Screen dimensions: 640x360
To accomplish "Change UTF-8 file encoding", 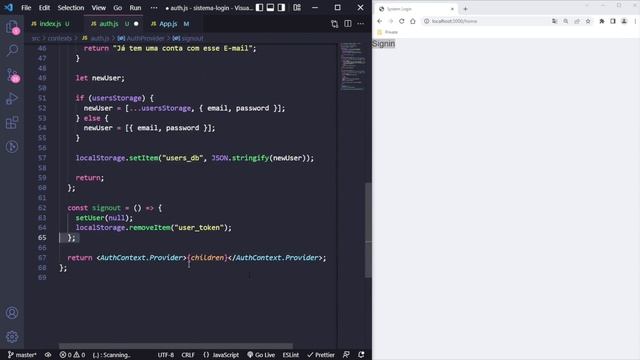I will [x=166, y=355].
